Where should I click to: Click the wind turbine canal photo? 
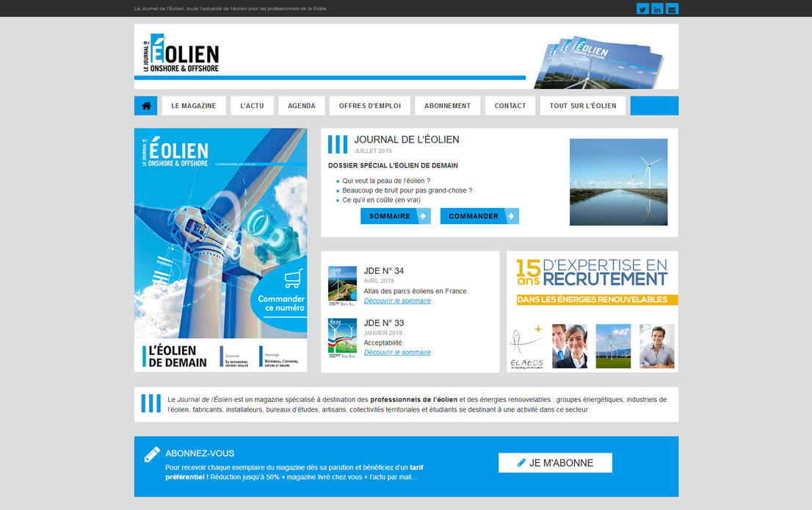(x=618, y=182)
